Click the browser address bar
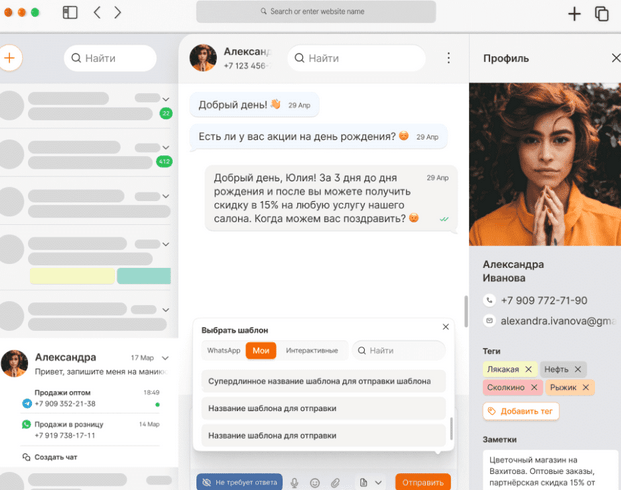Viewport: 621px width, 490px height. click(x=316, y=11)
